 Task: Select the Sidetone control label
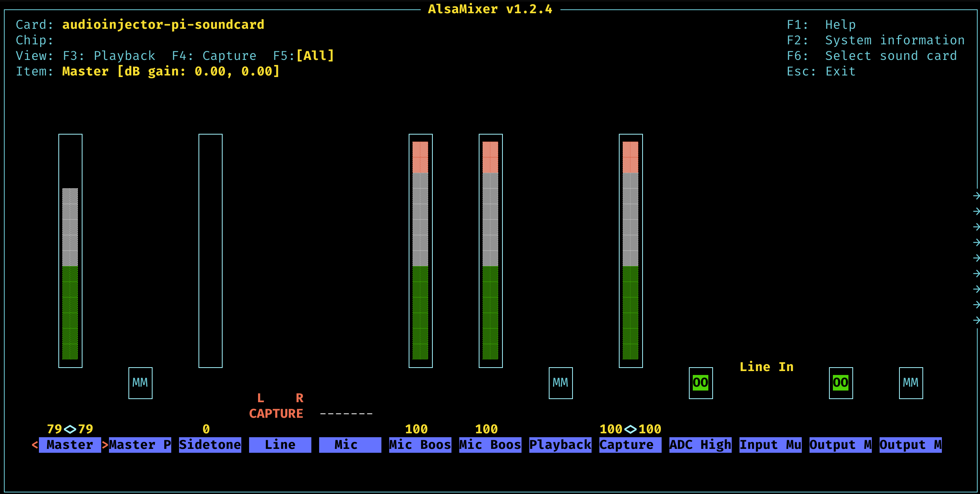tap(210, 445)
